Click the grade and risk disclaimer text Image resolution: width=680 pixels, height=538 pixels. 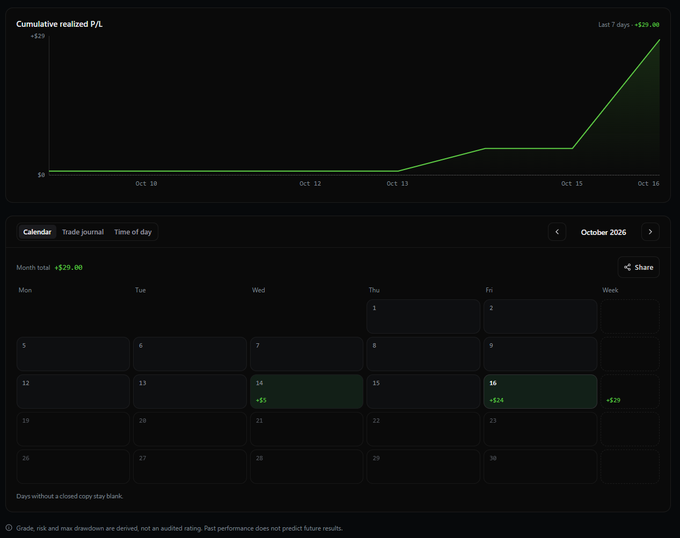[180, 528]
